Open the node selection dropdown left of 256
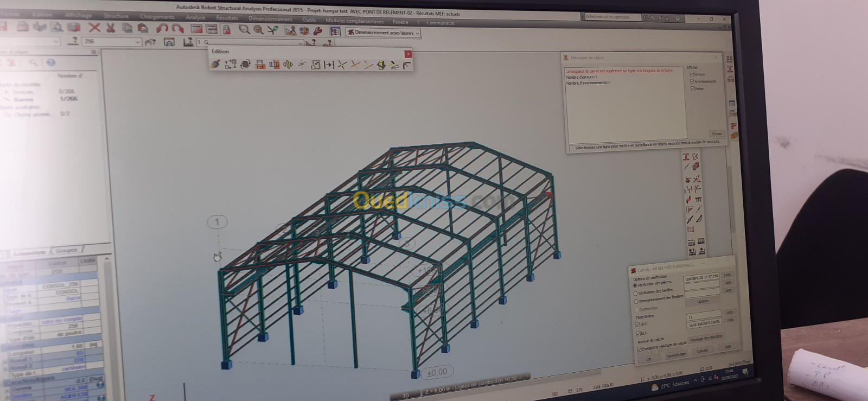Image resolution: width=868 pixels, height=401 pixels. point(30,41)
